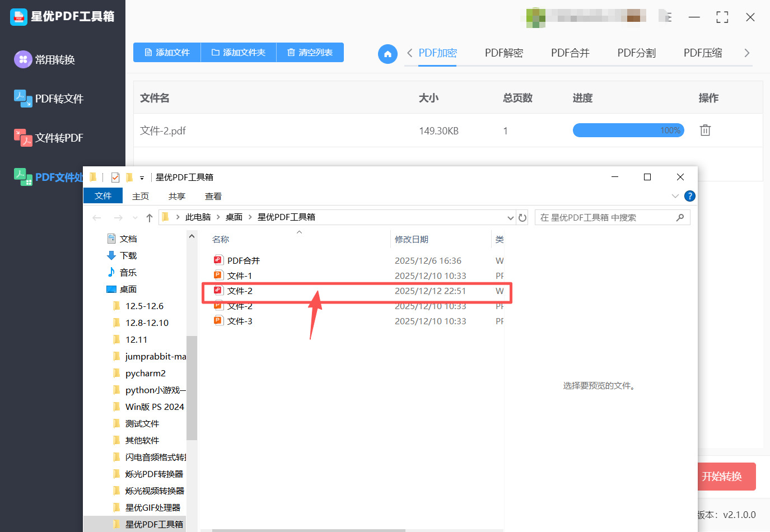This screenshot has height=532, width=770.
Task: Expand the breadcrumb chevron after 此电脑
Action: coord(218,217)
